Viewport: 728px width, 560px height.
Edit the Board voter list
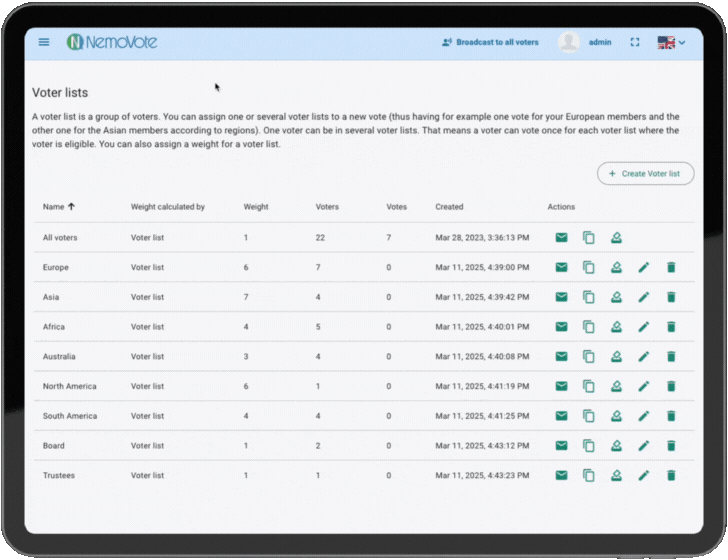pos(644,446)
